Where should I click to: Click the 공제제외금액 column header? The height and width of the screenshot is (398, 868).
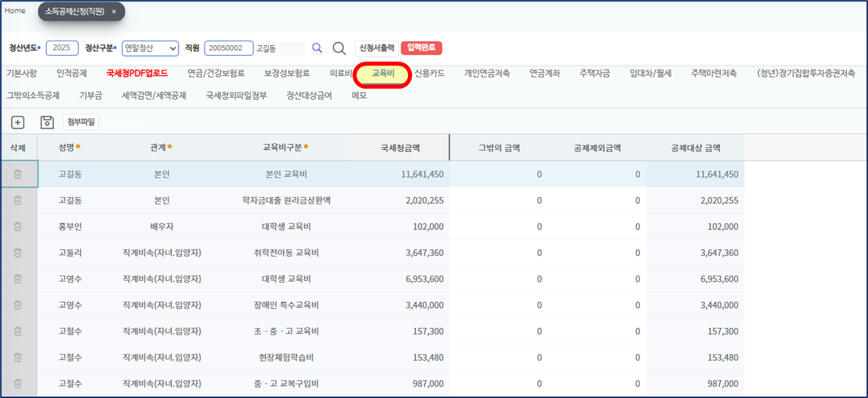point(597,147)
